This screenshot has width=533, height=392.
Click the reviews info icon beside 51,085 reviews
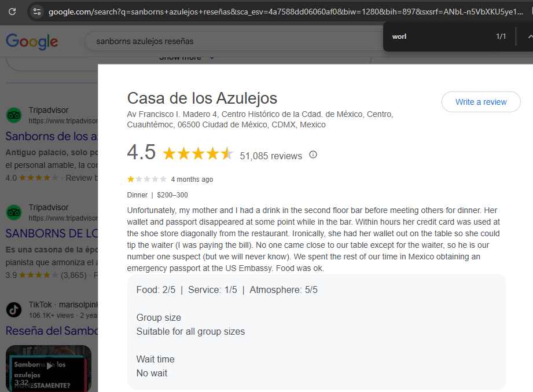tap(313, 155)
